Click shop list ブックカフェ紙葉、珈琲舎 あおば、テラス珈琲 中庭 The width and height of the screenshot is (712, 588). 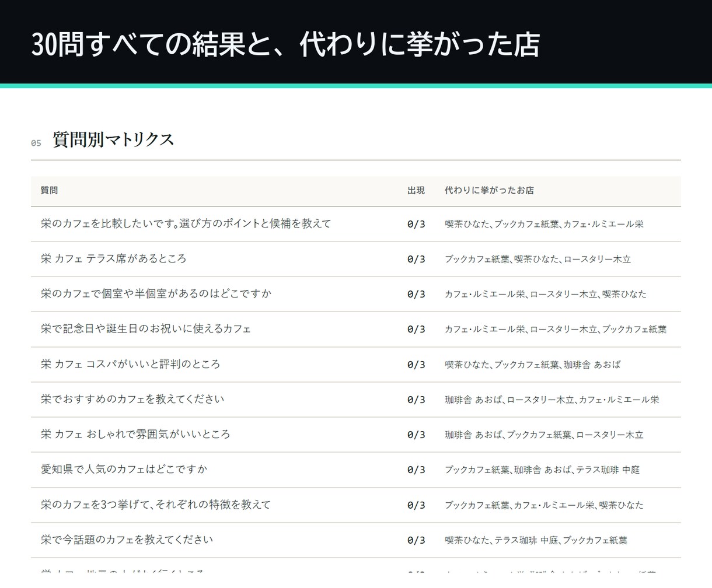[542, 470]
